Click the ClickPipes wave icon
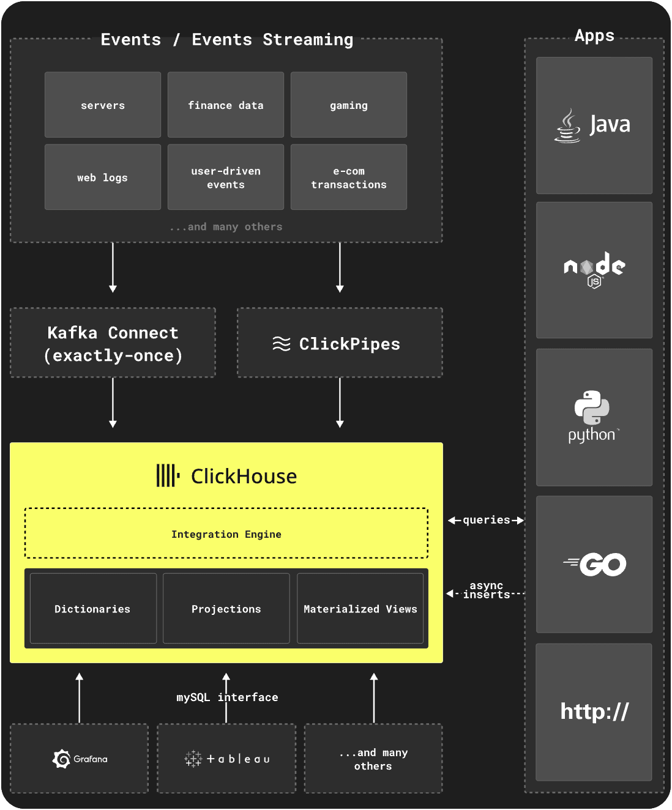672x810 pixels. tap(282, 344)
